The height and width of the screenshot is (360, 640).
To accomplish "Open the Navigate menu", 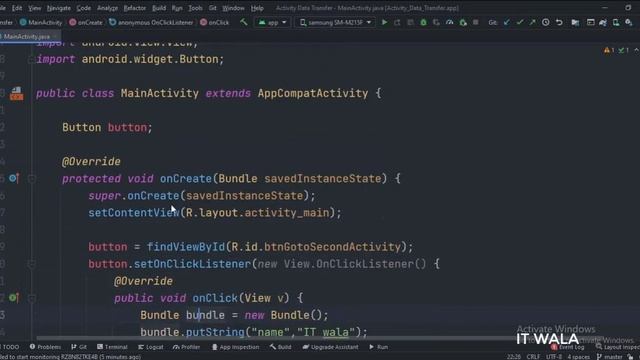I will click(x=58, y=8).
